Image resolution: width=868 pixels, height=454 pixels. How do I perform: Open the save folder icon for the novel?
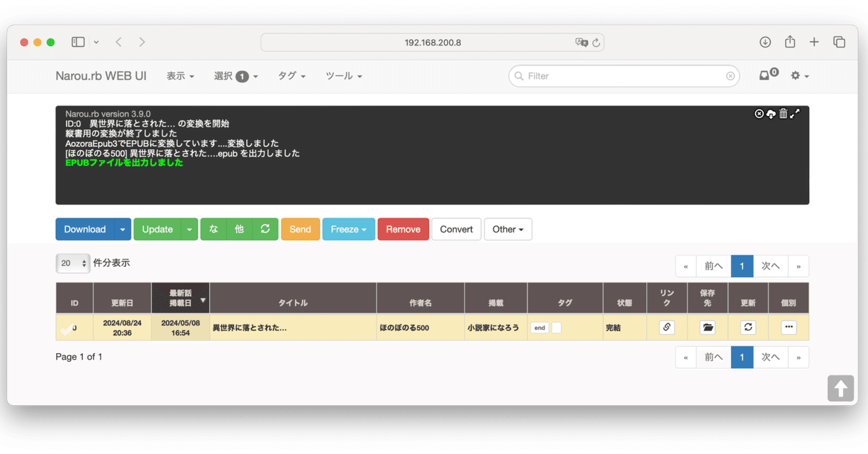(707, 327)
